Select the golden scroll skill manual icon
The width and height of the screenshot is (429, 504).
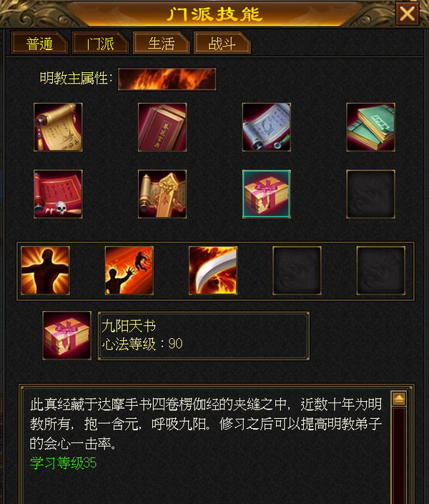coord(58,127)
